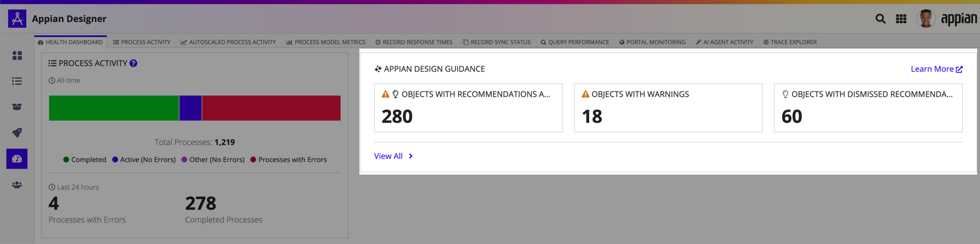980x244 pixels.
Task: Open the AI Agent Activity tab
Action: (724, 42)
